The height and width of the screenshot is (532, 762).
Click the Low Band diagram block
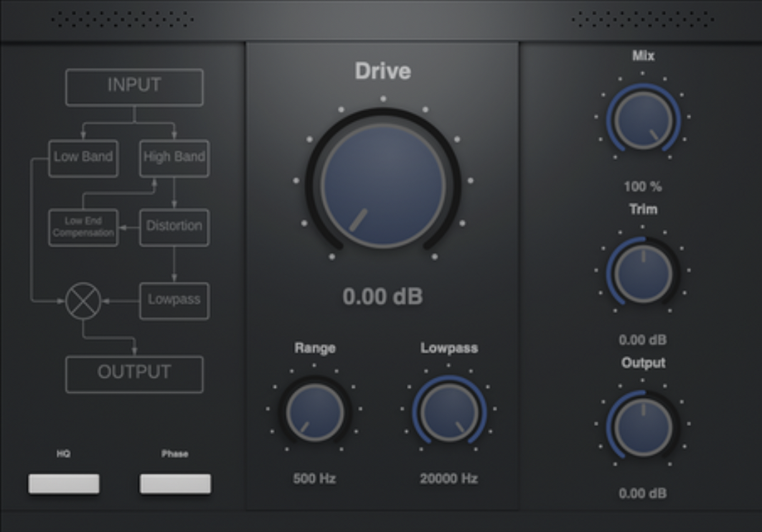click(x=83, y=158)
